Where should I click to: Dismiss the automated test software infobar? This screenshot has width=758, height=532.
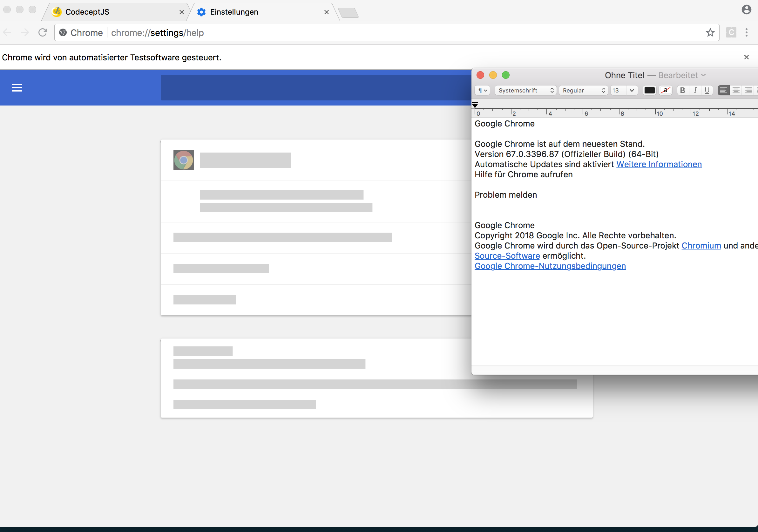click(x=747, y=57)
